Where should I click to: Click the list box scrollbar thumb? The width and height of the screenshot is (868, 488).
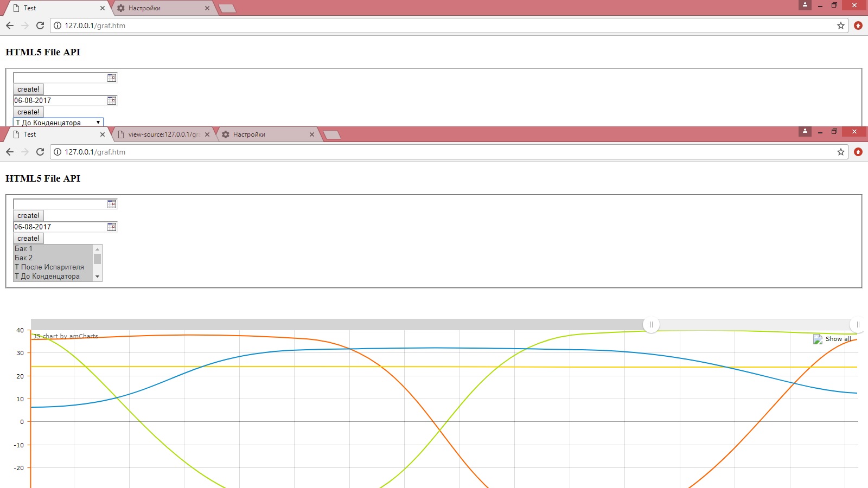(x=98, y=259)
